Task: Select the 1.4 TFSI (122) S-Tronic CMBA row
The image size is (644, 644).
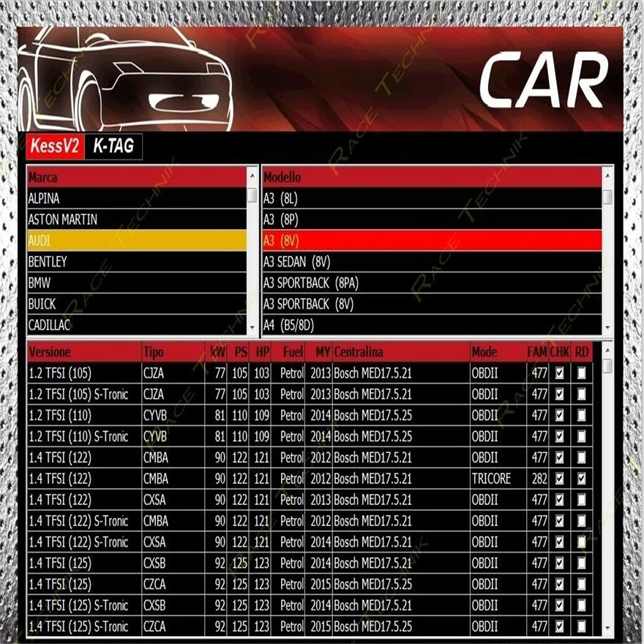Action: click(x=310, y=521)
